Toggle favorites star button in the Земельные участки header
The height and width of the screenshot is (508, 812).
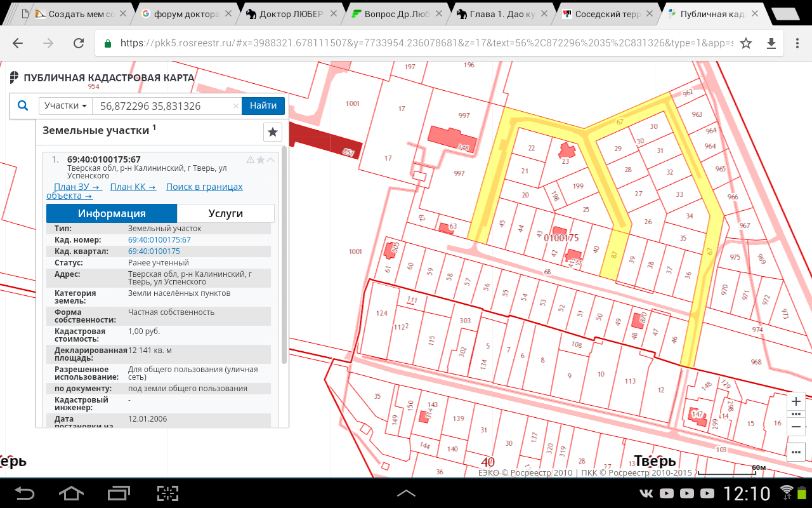click(272, 131)
